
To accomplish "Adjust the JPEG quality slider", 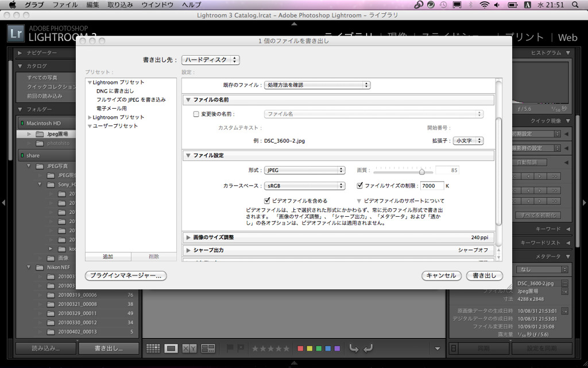I will (421, 171).
